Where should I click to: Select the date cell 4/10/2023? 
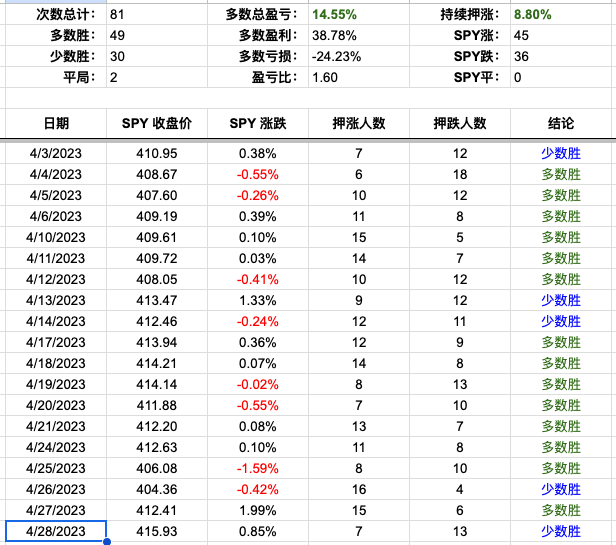click(x=56, y=237)
